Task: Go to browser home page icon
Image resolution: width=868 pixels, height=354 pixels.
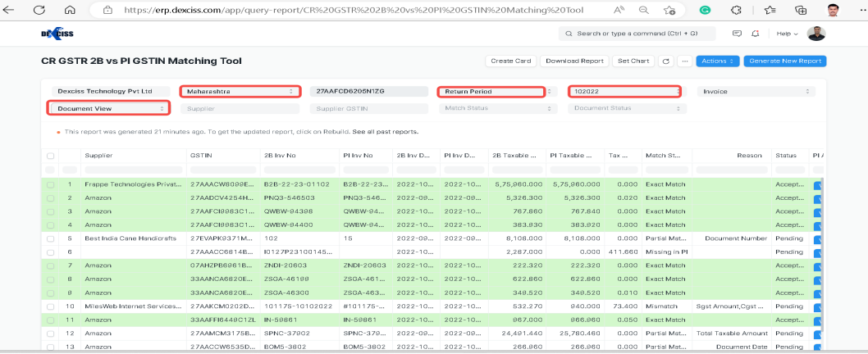Action: (69, 10)
